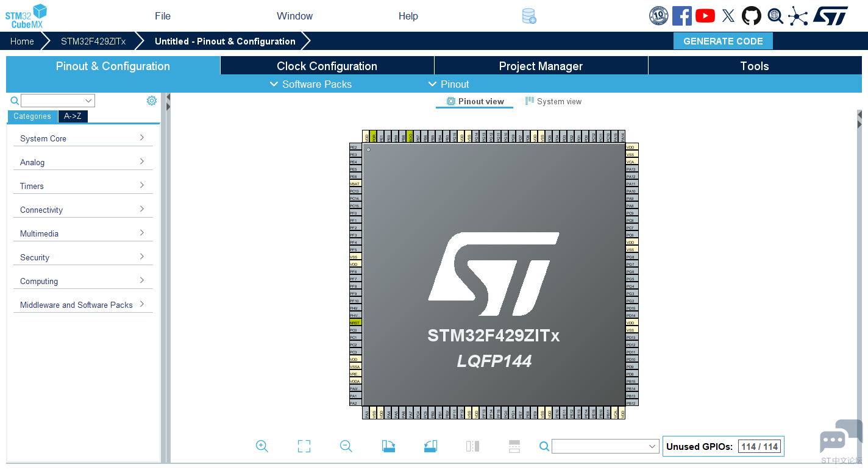This screenshot has width=868, height=470.
Task: Switch peripheral list to A->Z sorting
Action: (73, 116)
